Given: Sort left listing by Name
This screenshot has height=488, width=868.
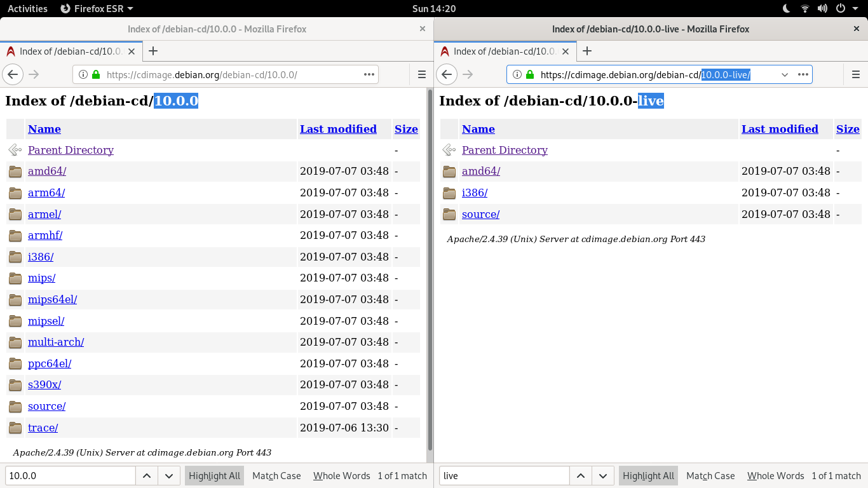Looking at the screenshot, I should coord(44,129).
